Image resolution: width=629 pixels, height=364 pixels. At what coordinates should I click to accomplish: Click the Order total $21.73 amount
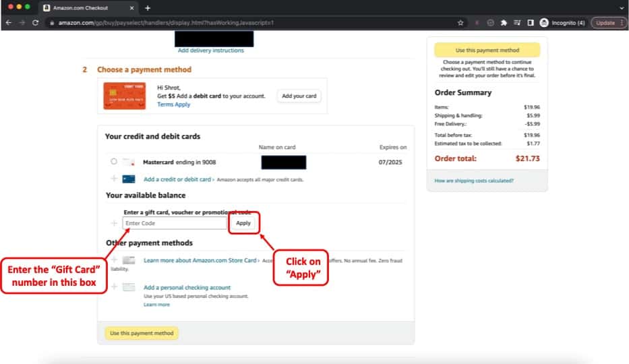[527, 158]
